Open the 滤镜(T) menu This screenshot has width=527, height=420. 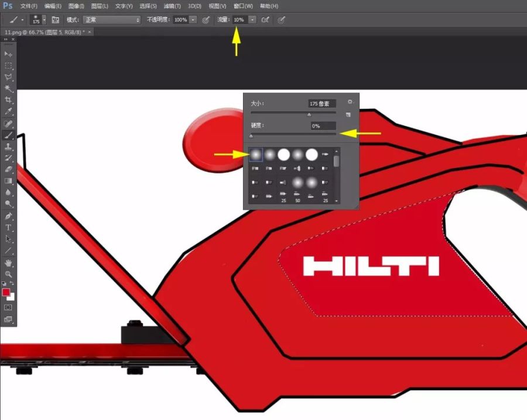coord(172,6)
